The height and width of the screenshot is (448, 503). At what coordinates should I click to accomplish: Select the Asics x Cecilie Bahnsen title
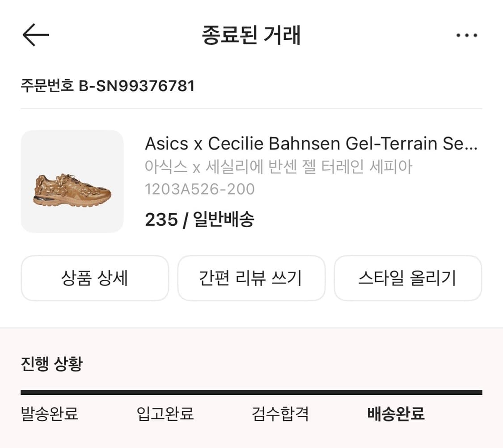(311, 144)
